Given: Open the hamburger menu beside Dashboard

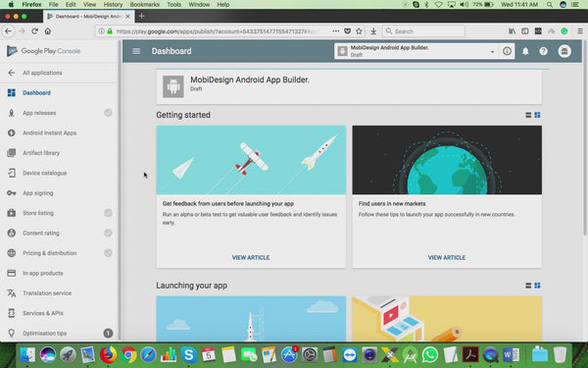Looking at the screenshot, I should 136,51.
